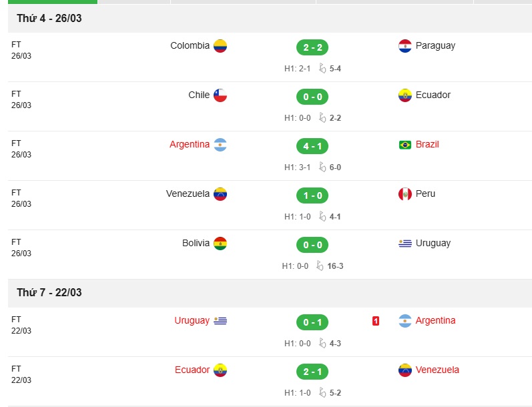532x407 pixels.
Task: Click the Brazil flag icon
Action: click(x=405, y=145)
